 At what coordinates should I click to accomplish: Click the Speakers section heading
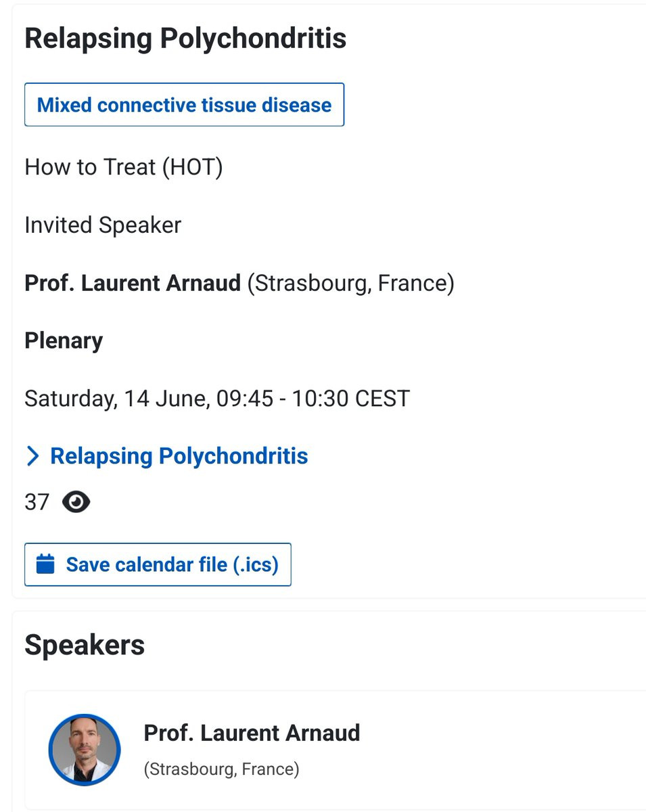[85, 645]
